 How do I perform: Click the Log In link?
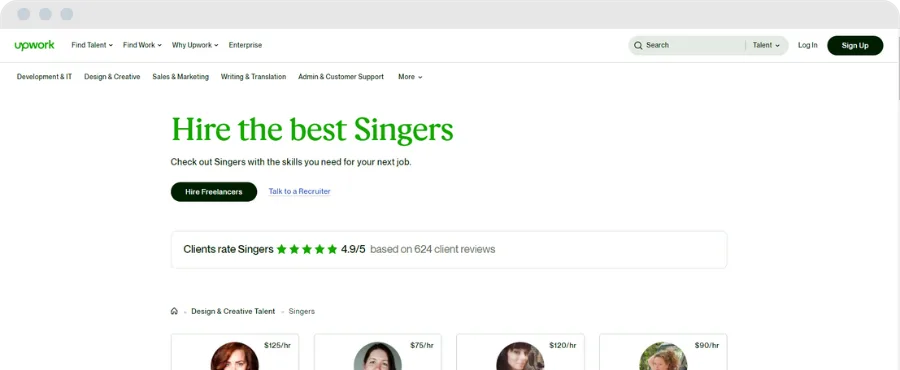tap(808, 45)
